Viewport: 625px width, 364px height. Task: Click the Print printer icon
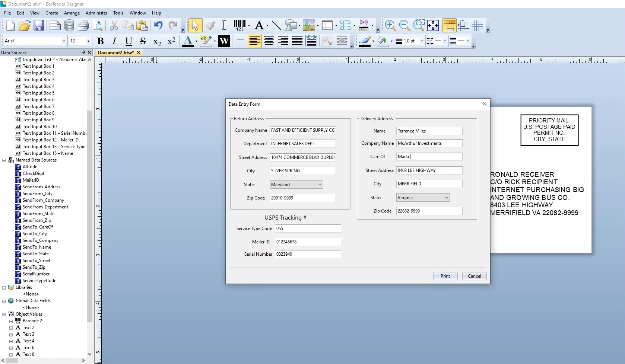click(83, 25)
